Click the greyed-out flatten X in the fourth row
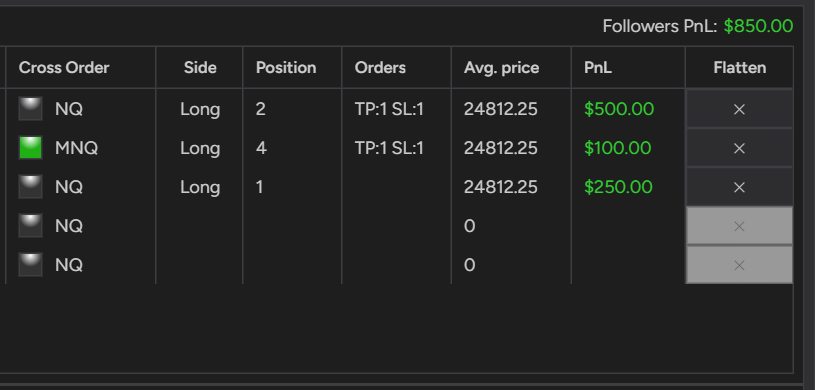Viewport: 815px width, 390px height. point(739,226)
